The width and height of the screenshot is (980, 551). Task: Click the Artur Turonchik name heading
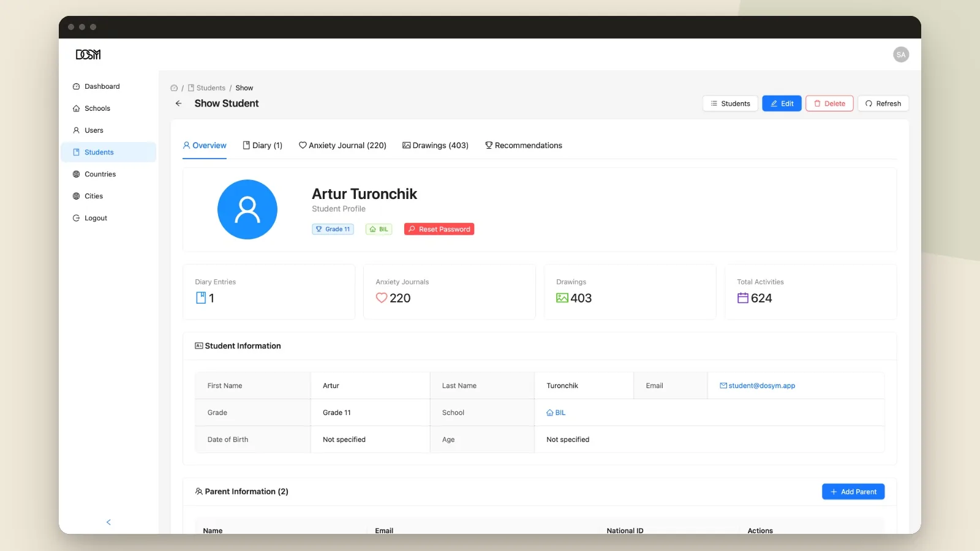pyautogui.click(x=364, y=194)
